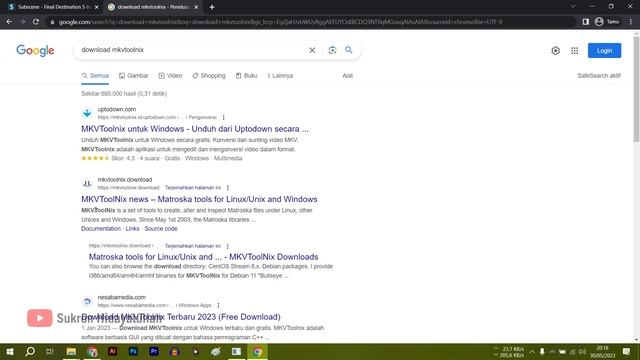Go back with browser back arrow
The height and width of the screenshot is (360, 640).
coord(9,22)
